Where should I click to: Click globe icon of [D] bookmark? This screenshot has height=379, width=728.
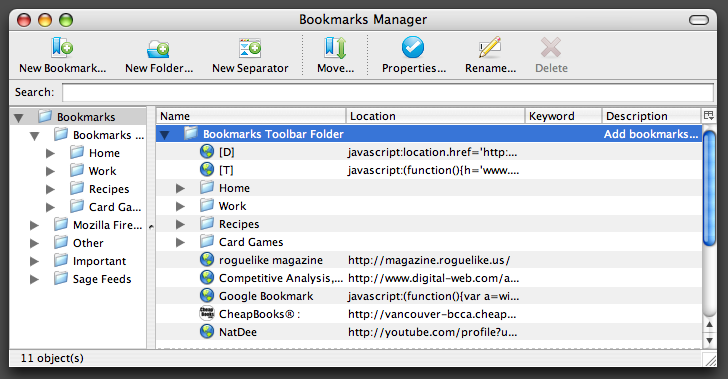click(x=207, y=151)
